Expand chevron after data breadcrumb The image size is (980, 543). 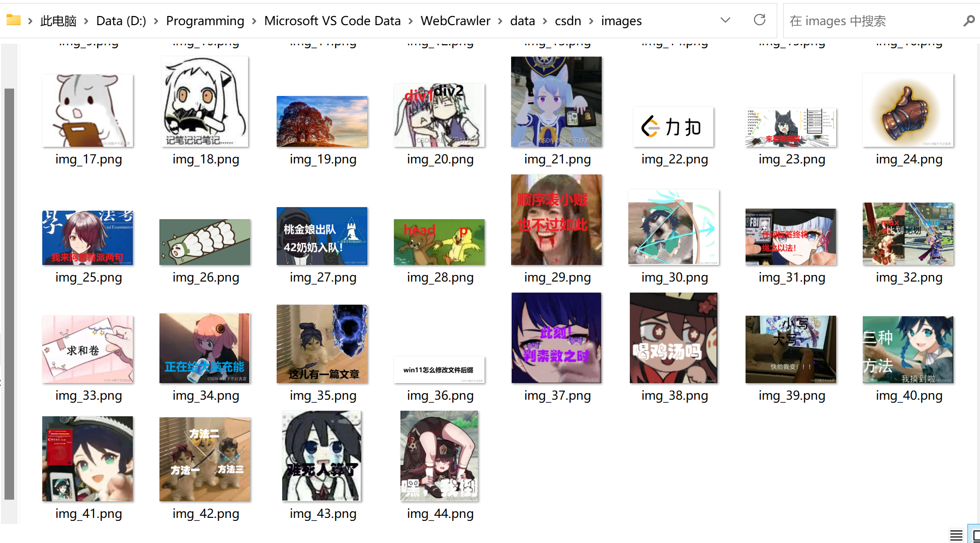[545, 21]
